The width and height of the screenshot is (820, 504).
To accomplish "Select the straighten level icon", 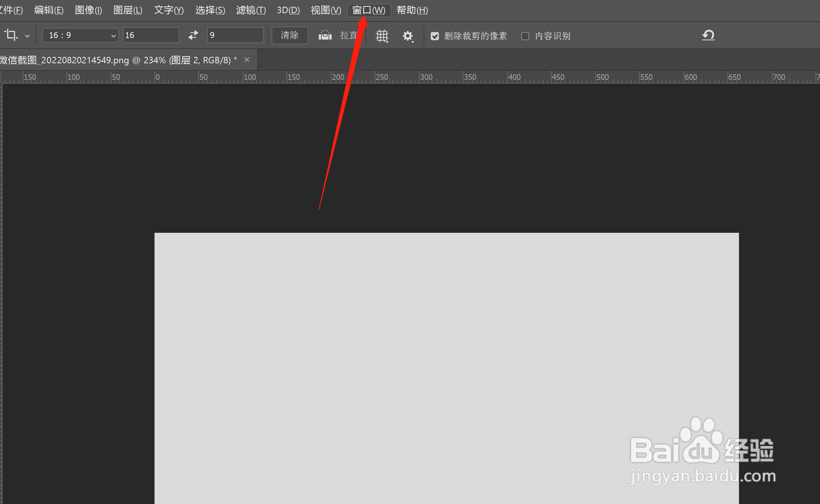I will click(x=325, y=35).
